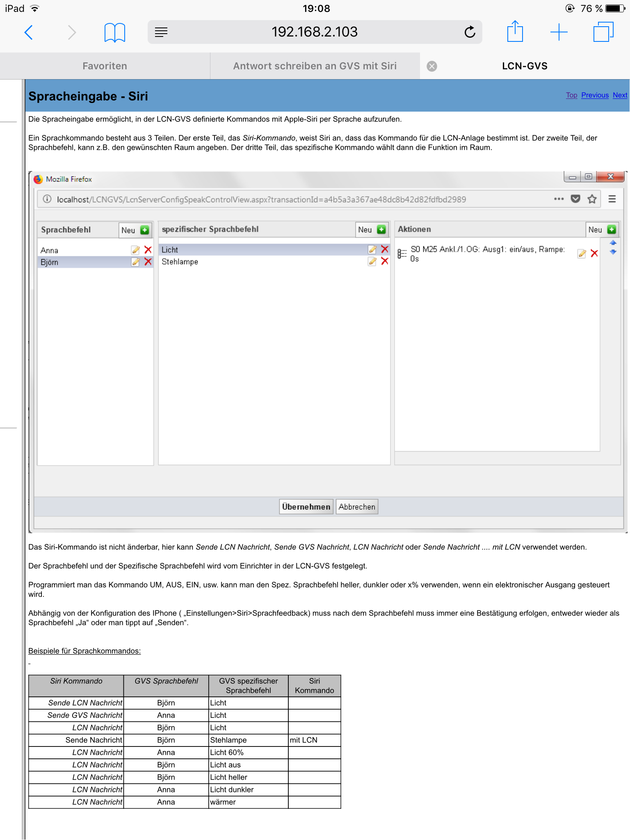630x840 pixels.
Task: Close the LCN-GVS tab
Action: (432, 66)
